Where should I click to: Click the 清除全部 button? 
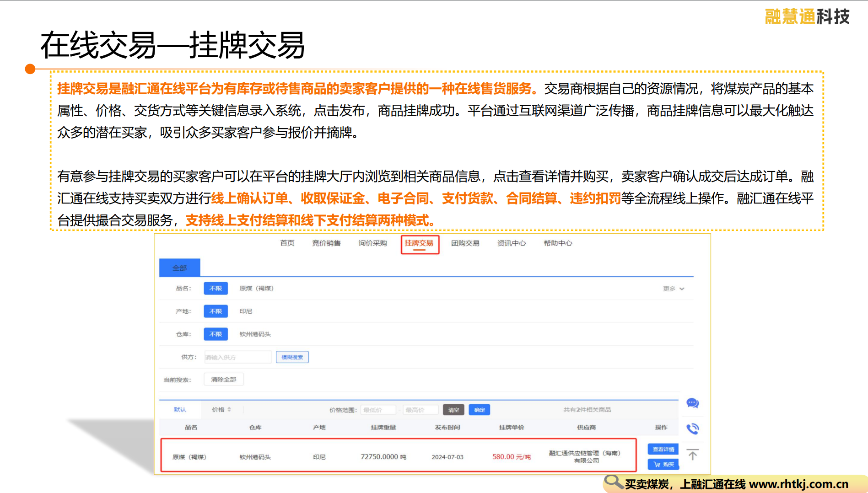point(223,379)
